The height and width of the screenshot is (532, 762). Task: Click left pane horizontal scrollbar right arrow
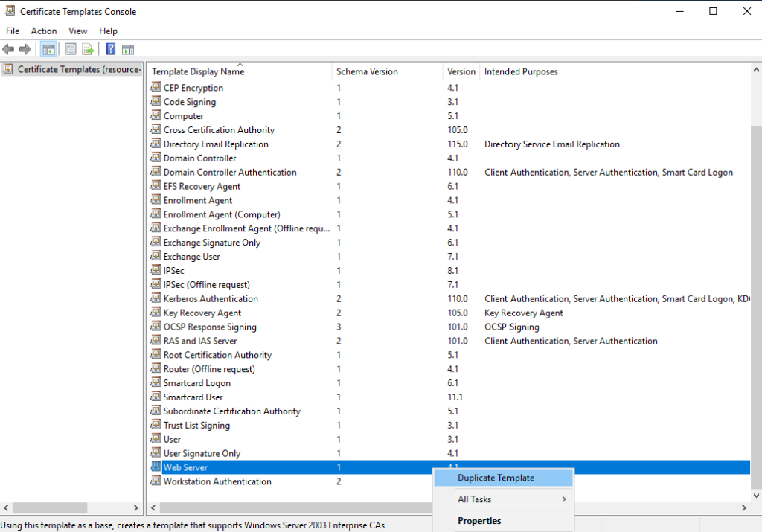coord(136,507)
